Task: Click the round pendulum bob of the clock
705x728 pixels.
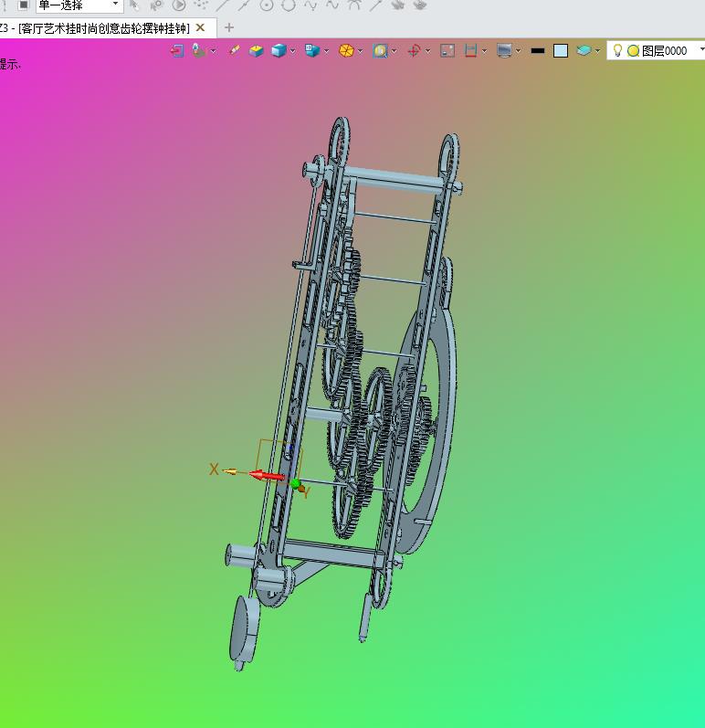Action: [244, 631]
